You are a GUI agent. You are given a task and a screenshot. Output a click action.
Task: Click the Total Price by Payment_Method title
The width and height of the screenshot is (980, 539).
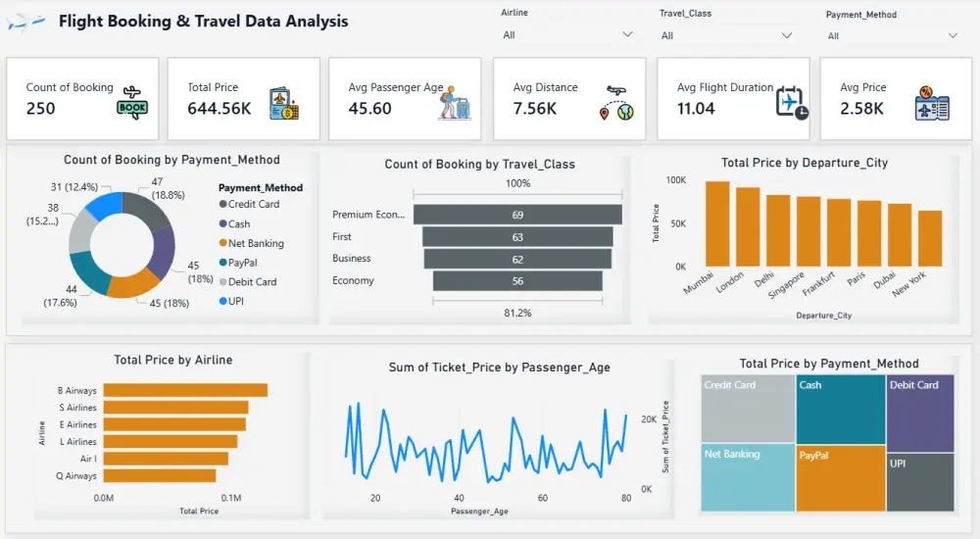click(829, 364)
